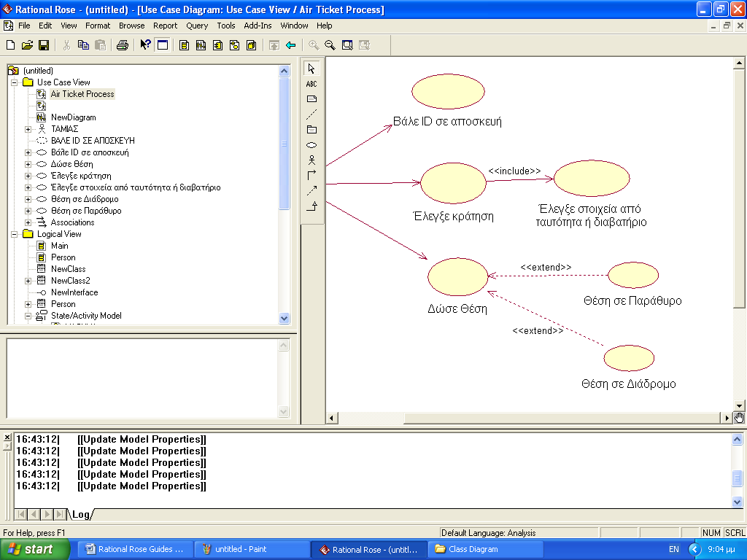Print the diagram with the printer icon
The width and height of the screenshot is (747, 560).
pyautogui.click(x=123, y=45)
